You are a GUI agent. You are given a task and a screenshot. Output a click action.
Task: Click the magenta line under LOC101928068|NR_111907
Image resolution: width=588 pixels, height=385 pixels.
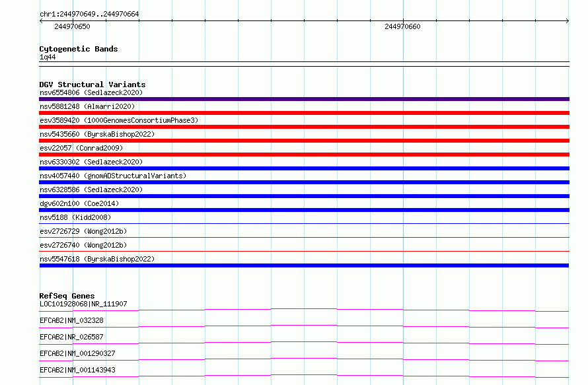point(304,310)
